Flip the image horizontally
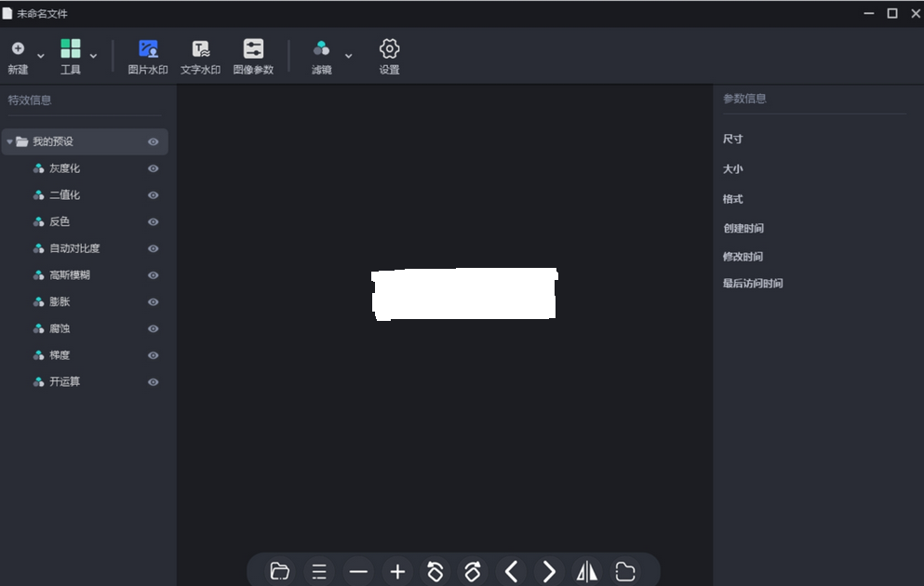This screenshot has width=924, height=586. [x=586, y=571]
